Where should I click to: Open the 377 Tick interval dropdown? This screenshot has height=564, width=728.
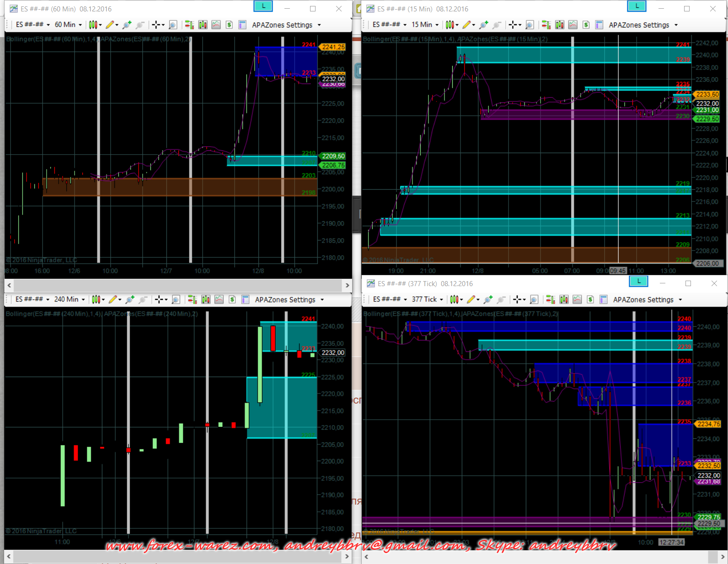[x=428, y=299]
